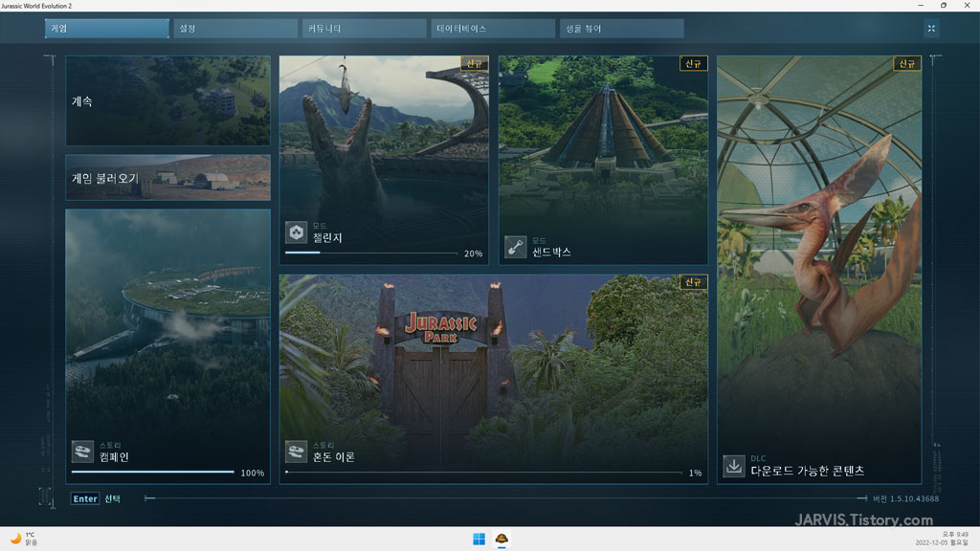Click the 신규 badge on 혼돈 이론 card
980x551 pixels.
pyautogui.click(x=693, y=282)
